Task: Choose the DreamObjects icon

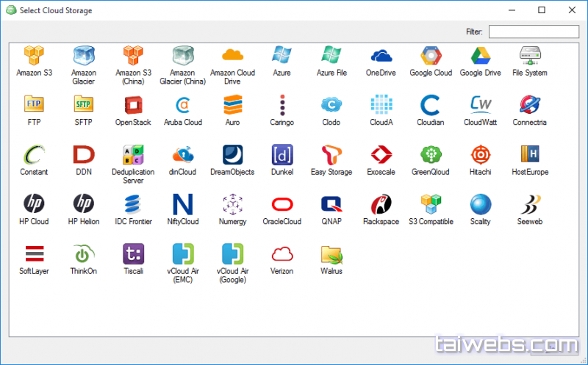Action: pos(232,155)
